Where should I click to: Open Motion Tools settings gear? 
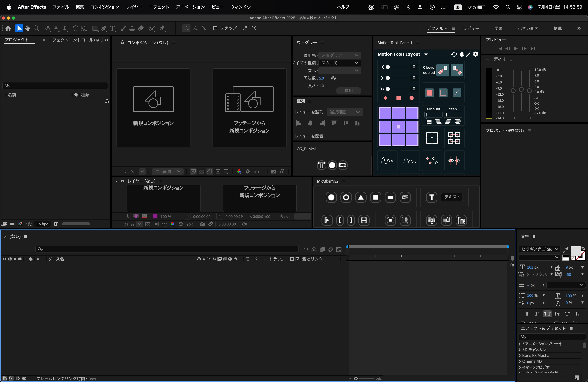pos(476,54)
